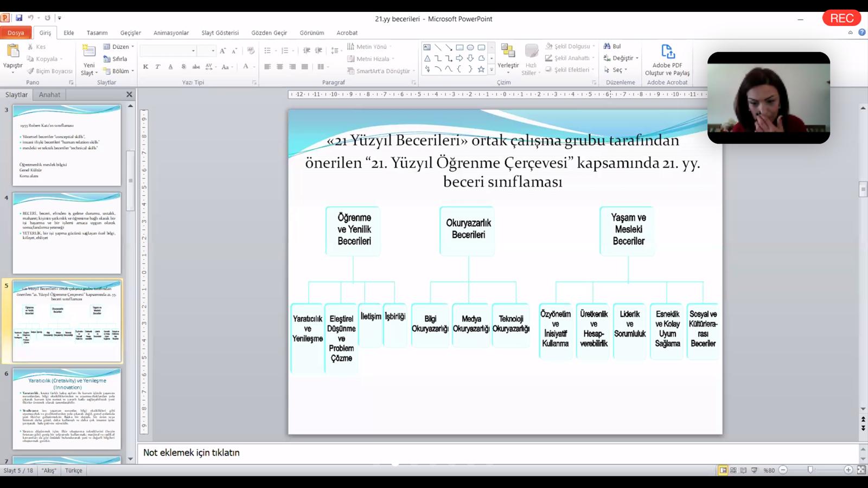Increase the list indent level
Screen dimensions: 868x488
(318, 51)
